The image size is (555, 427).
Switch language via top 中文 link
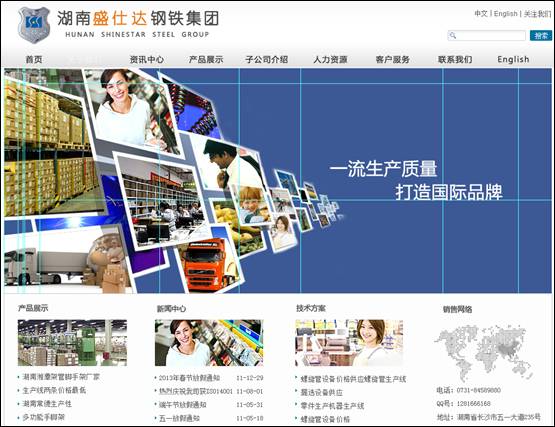tap(481, 14)
